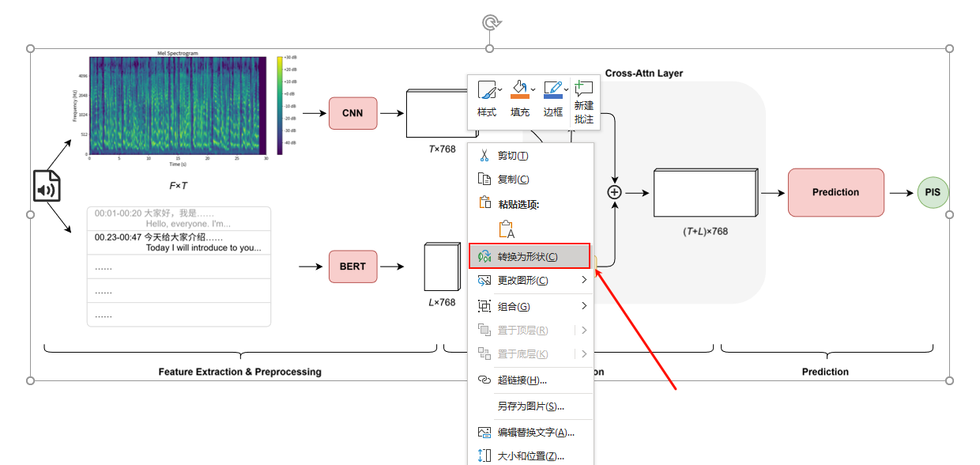The width and height of the screenshot is (980, 465).
Task: Expand the 样式 dropdown arrow
Action: click(499, 89)
